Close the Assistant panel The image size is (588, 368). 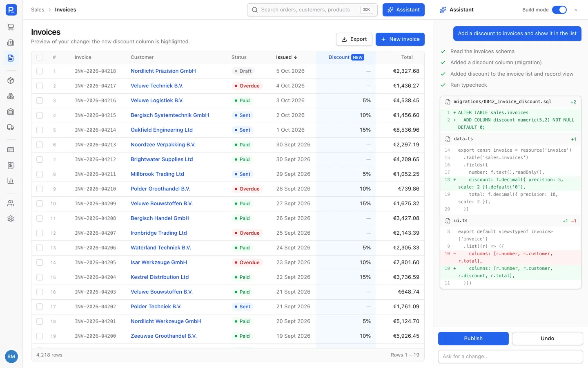[x=576, y=10]
